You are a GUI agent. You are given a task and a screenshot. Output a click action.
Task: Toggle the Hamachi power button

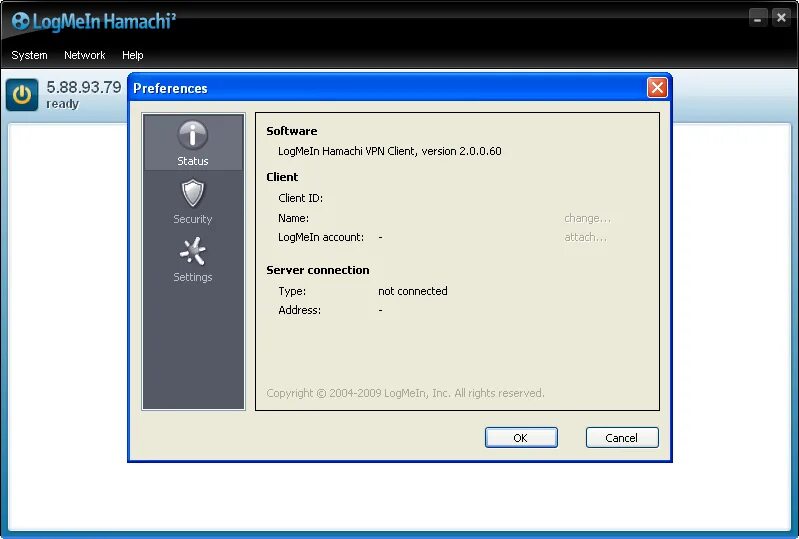[22, 95]
